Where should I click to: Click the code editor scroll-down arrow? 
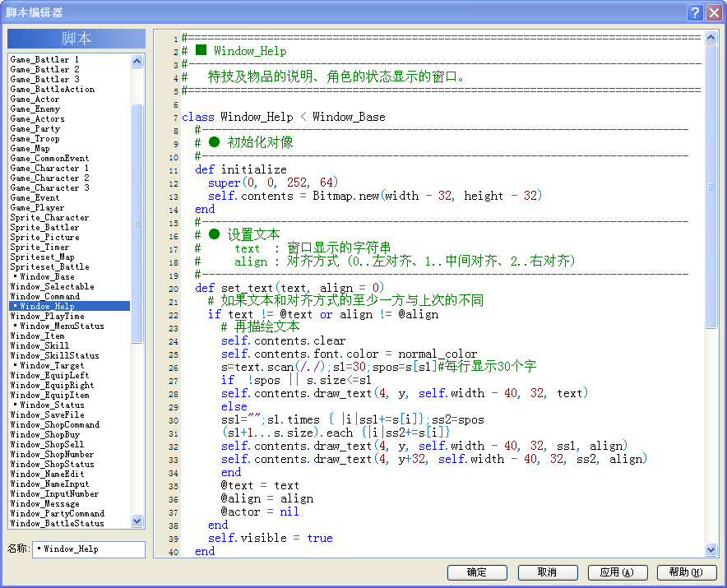(x=711, y=550)
